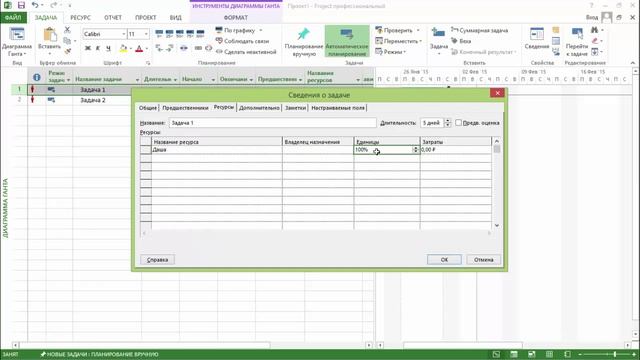
Task: Switch to Предшественники tab in dialog
Action: tap(185, 108)
